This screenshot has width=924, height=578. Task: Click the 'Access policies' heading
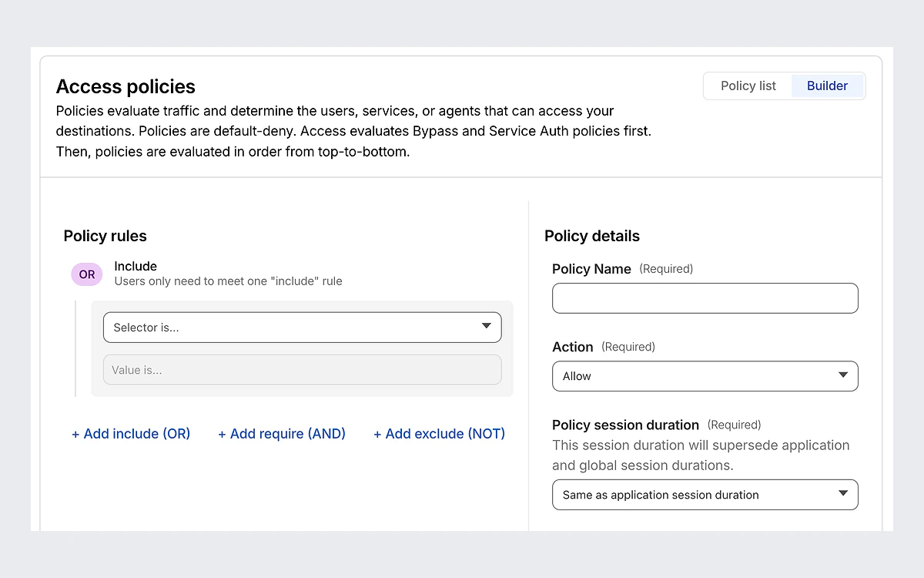pyautogui.click(x=126, y=86)
